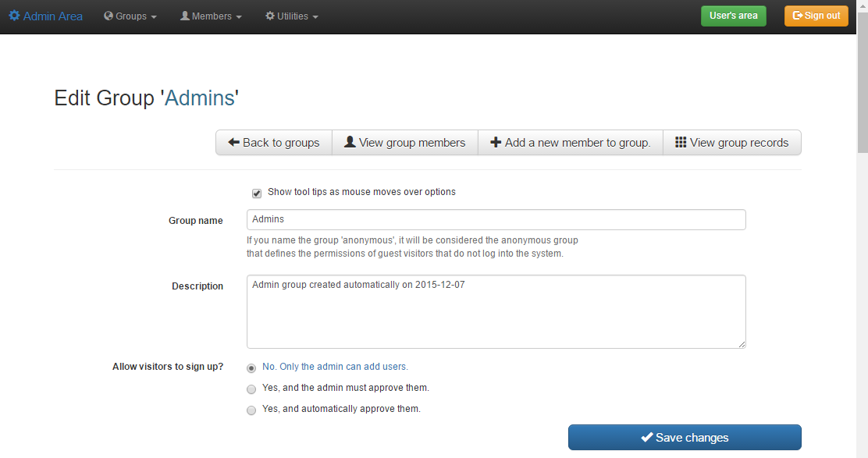
Task: Select 'Yes, and automatically approve them' radio
Action: pyautogui.click(x=251, y=410)
